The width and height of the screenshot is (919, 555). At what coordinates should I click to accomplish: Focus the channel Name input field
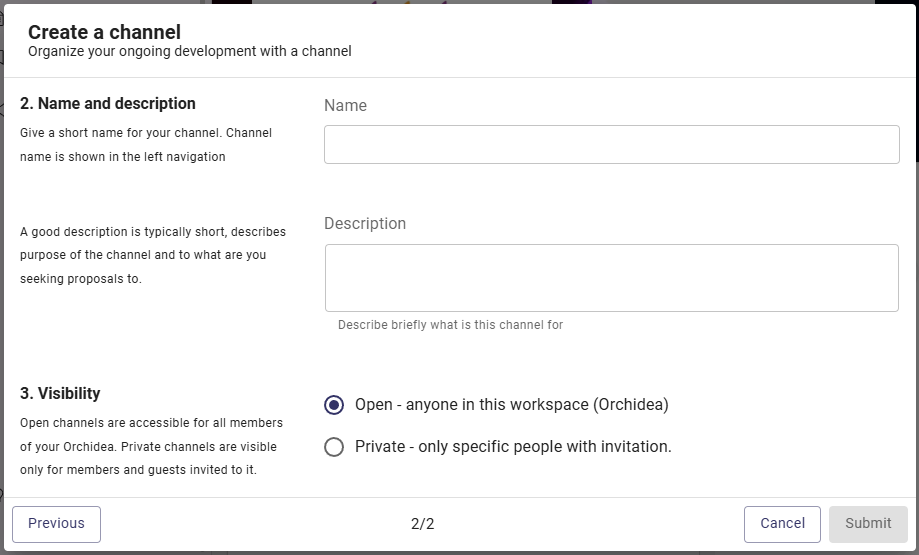tap(611, 144)
